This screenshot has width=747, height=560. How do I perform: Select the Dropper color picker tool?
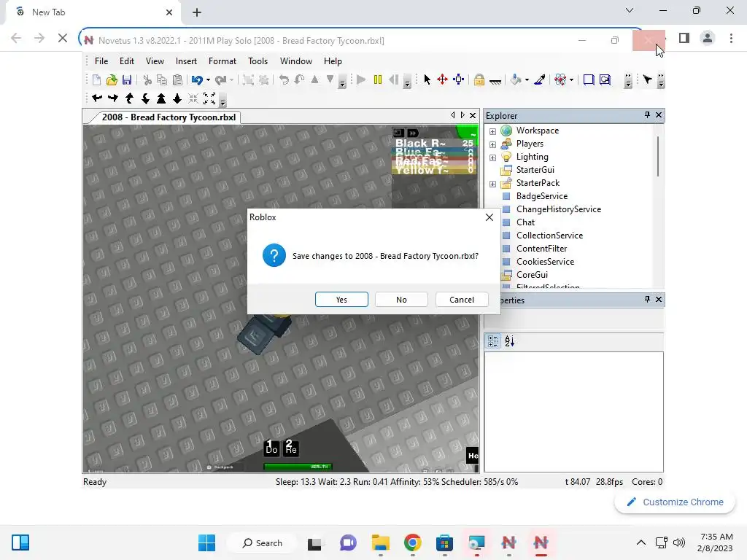540,79
